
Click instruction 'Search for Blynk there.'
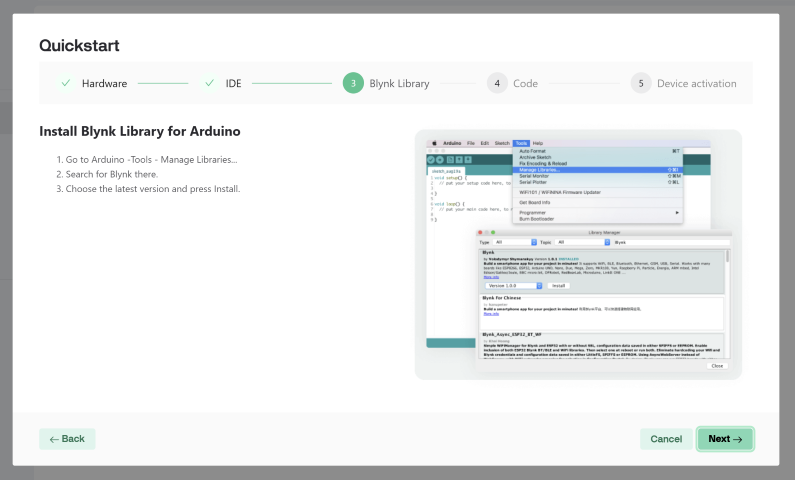tap(112, 174)
